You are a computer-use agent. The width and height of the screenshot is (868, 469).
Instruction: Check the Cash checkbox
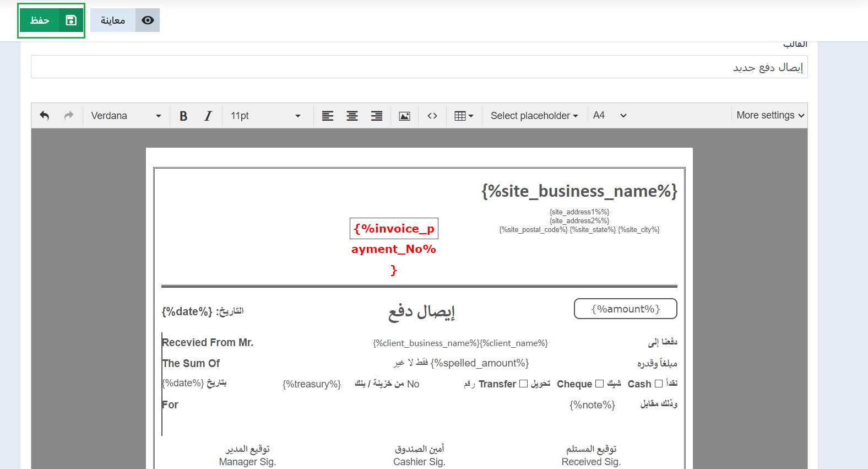pyautogui.click(x=659, y=384)
